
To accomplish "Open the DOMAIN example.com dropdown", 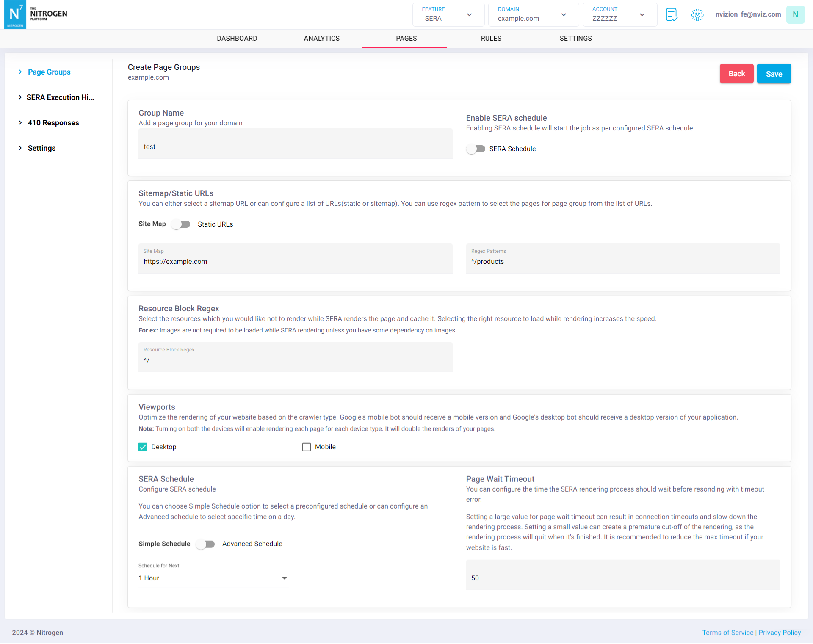I will (533, 15).
